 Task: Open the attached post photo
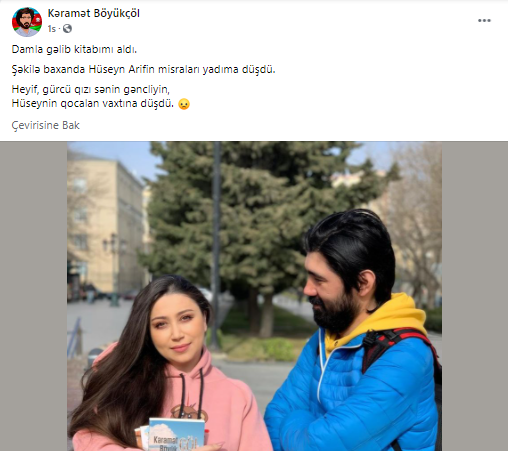click(x=254, y=296)
